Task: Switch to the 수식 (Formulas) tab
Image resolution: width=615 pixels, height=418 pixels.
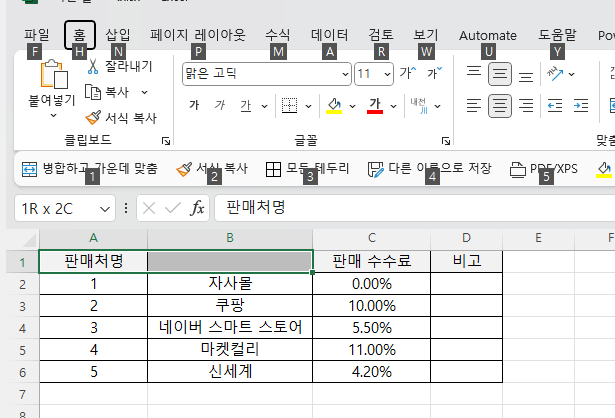Action: click(277, 35)
